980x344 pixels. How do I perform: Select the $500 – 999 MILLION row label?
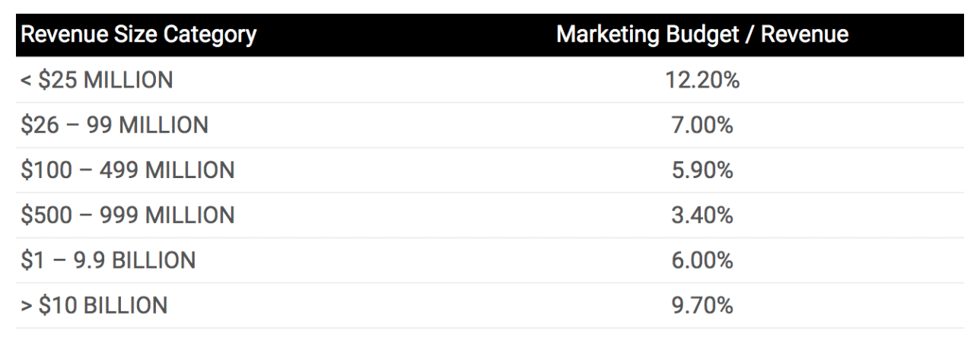127,215
